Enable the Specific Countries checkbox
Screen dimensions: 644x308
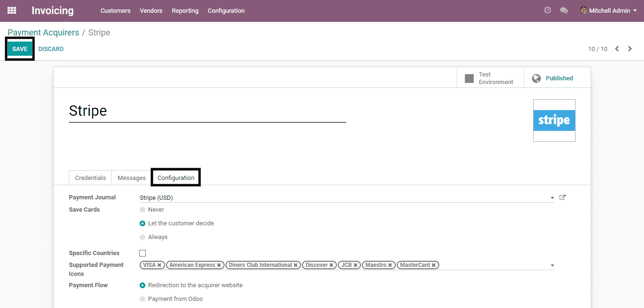pyautogui.click(x=142, y=253)
